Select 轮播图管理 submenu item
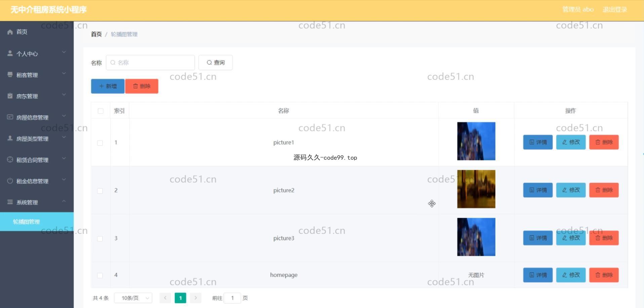 [x=37, y=222]
